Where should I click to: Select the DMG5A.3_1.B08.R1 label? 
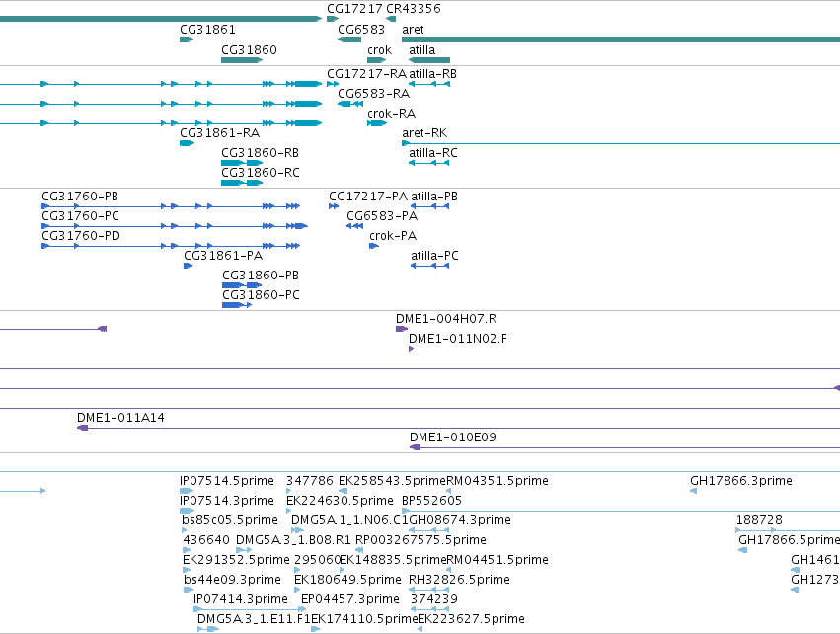click(293, 540)
